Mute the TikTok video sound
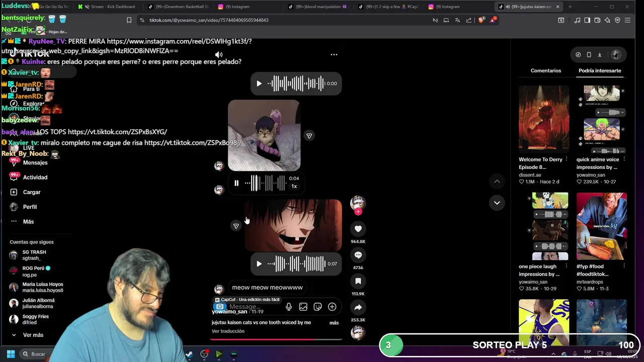644x362 pixels. point(219,54)
